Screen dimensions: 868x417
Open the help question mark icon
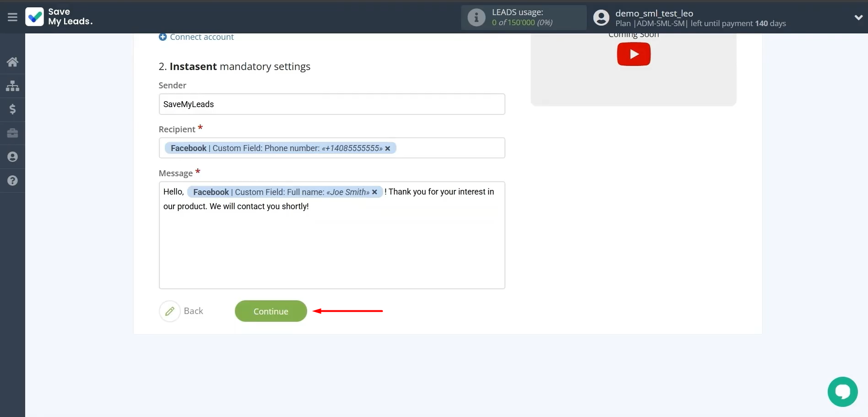(x=12, y=181)
